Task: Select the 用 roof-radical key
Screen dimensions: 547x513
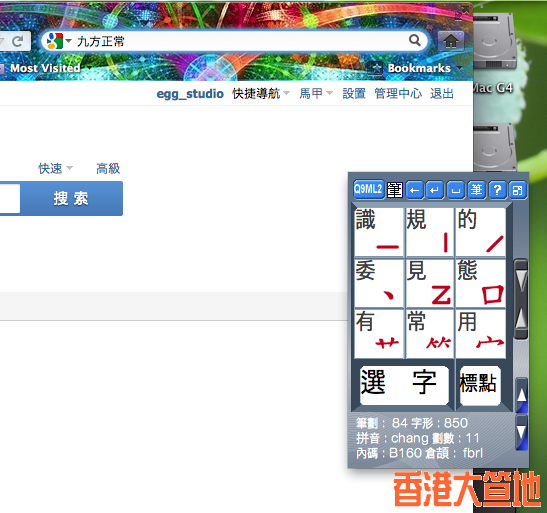Action: pos(481,334)
